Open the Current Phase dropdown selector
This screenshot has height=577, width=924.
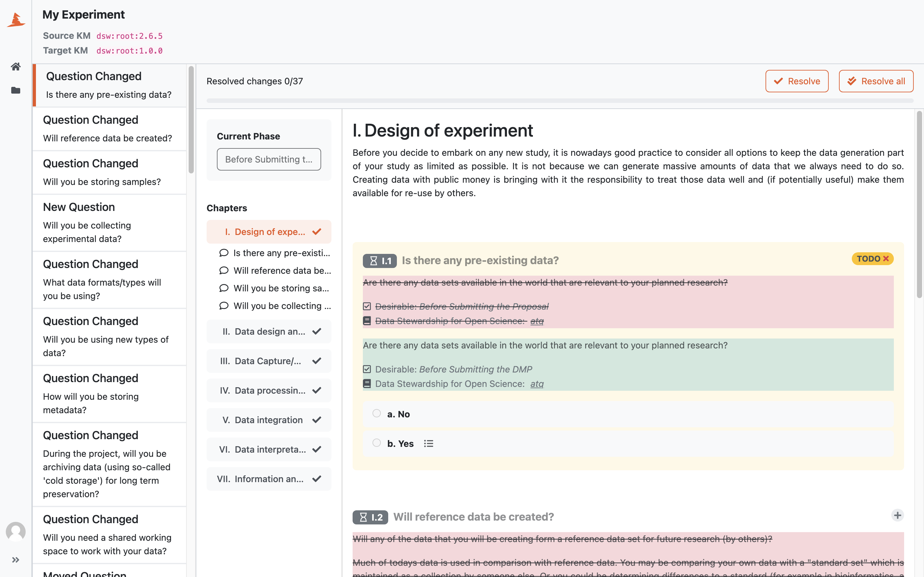[x=269, y=159]
